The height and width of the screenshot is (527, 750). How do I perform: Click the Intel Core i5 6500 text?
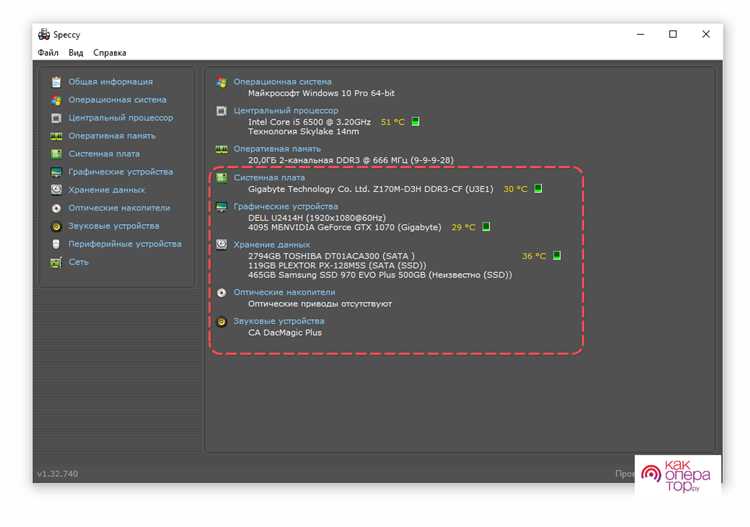click(309, 122)
